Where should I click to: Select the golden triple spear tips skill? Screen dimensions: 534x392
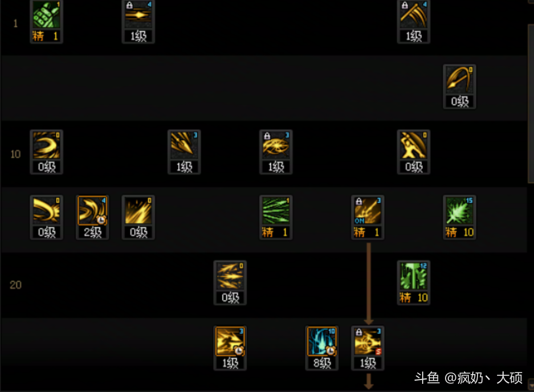coord(185,145)
